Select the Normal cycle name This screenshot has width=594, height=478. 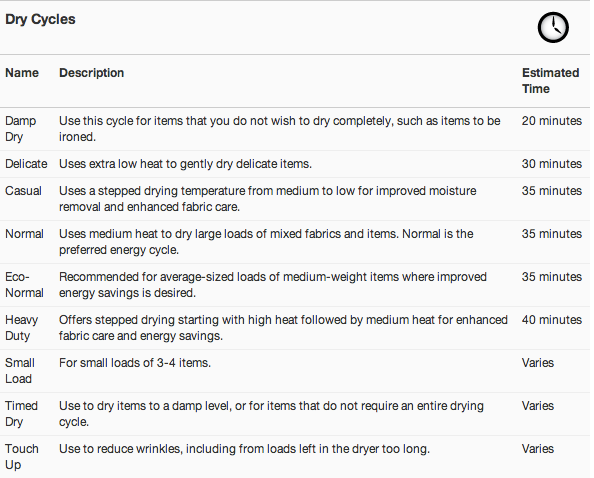click(24, 234)
